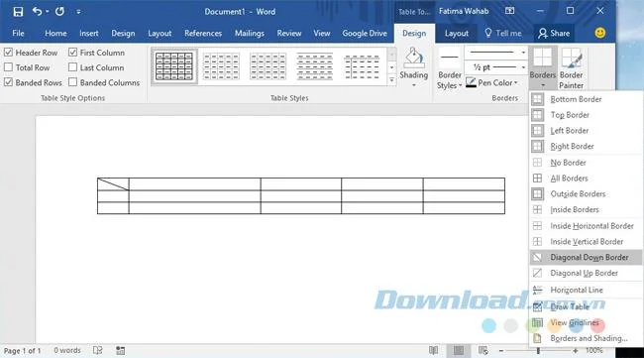Select No Border from the menu
The width and height of the screenshot is (644, 358).
pyautogui.click(x=586, y=163)
